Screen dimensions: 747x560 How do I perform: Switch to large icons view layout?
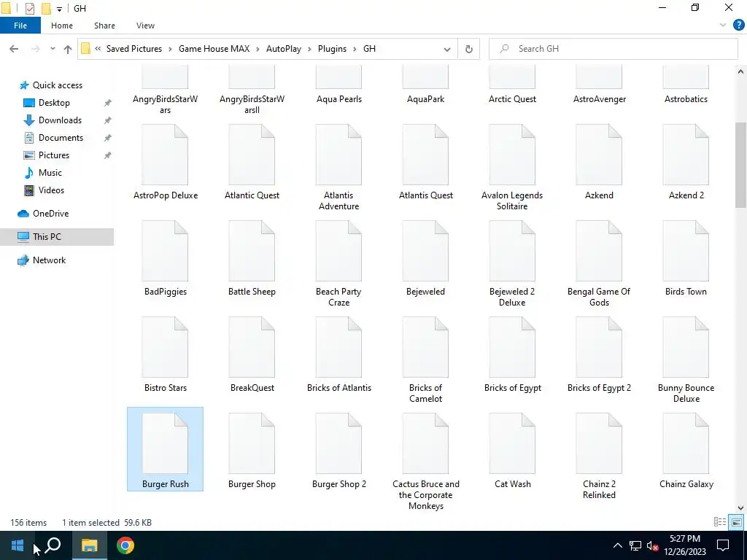[736, 522]
